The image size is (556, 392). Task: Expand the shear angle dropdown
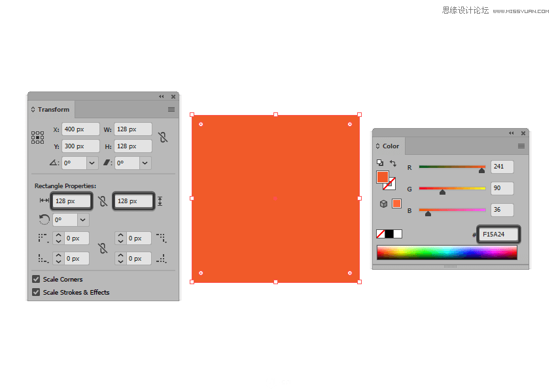coord(145,163)
